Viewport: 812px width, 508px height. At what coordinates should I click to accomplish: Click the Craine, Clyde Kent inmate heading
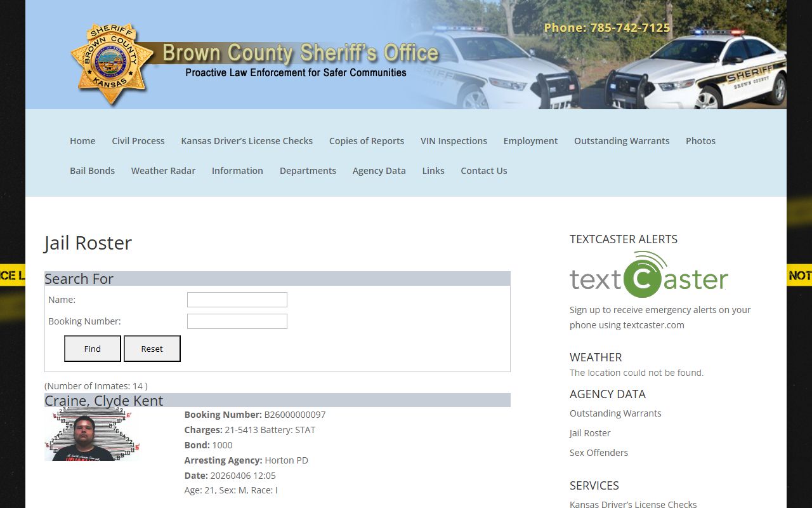[104, 401]
